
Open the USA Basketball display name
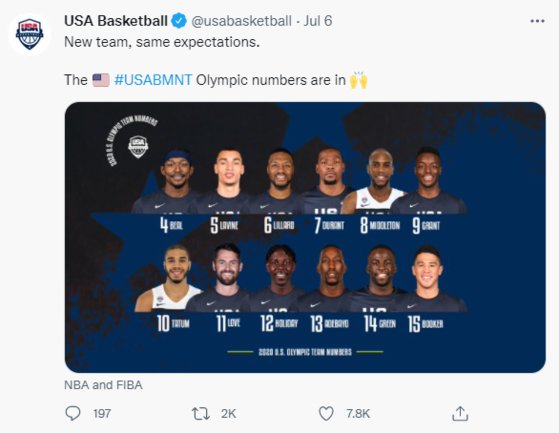pyautogui.click(x=116, y=21)
